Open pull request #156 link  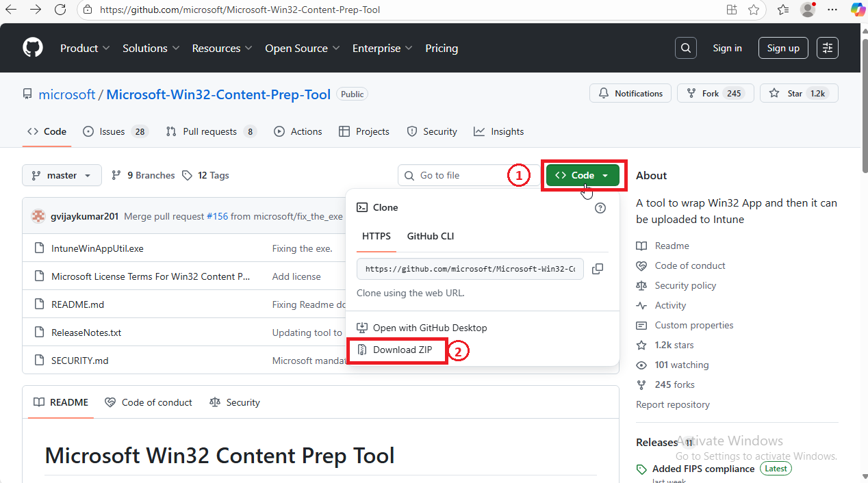pos(217,216)
